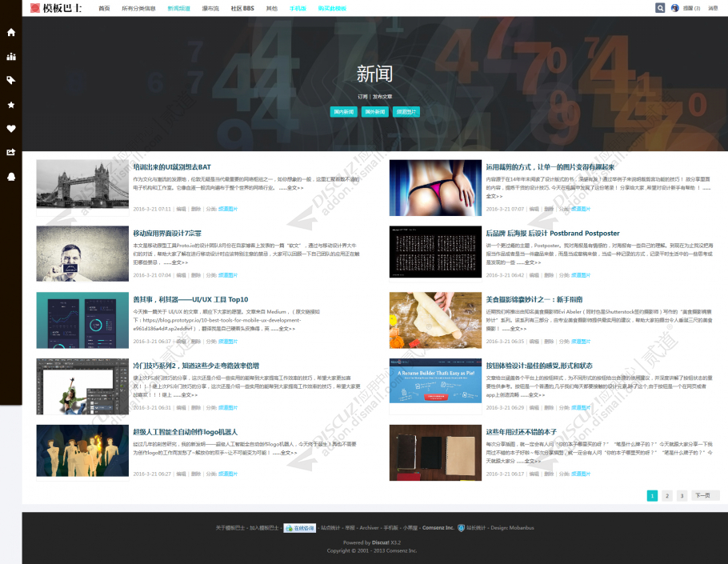Go to pagination page 2
This screenshot has height=564, width=728.
pos(666,496)
